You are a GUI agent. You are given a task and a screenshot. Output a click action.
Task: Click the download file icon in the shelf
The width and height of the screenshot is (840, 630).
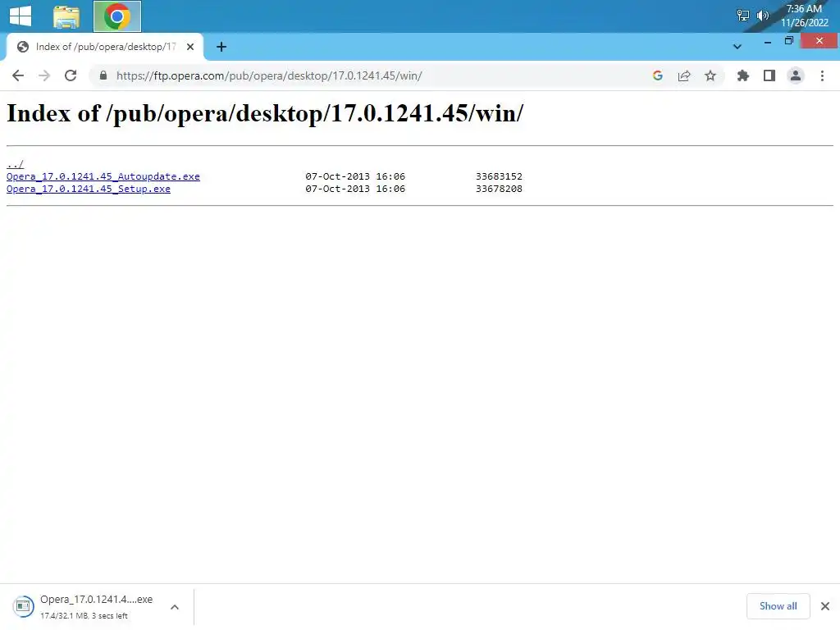pos(23,606)
